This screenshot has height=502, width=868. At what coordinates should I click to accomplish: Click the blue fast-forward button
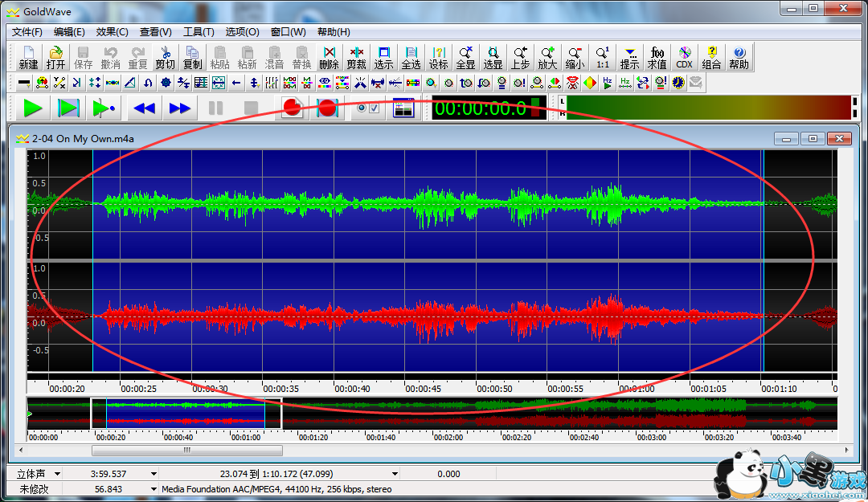[x=180, y=108]
